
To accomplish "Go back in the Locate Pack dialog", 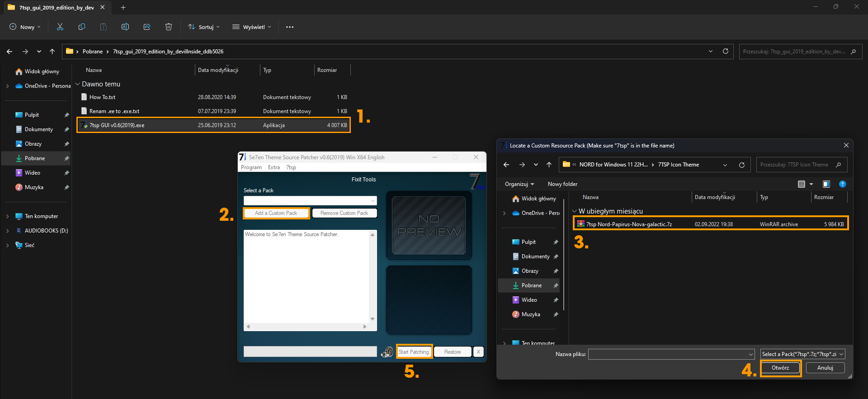I will point(506,165).
